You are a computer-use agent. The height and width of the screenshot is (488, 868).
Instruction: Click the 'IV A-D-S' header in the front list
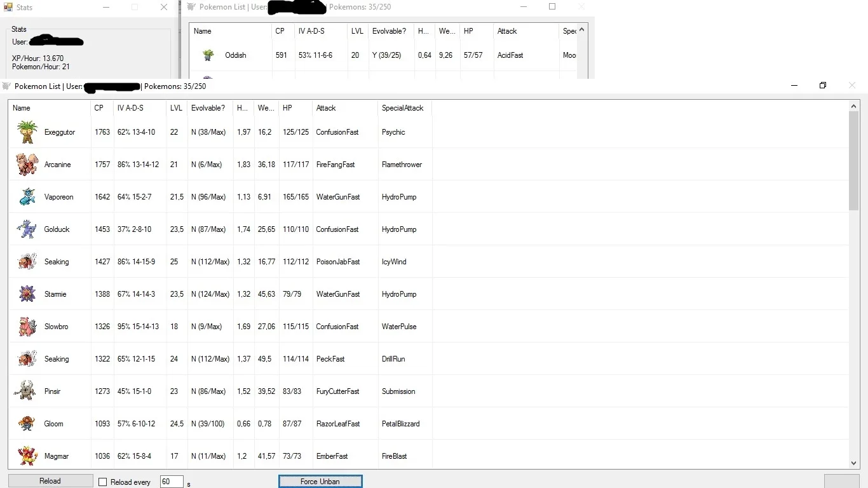coord(140,108)
